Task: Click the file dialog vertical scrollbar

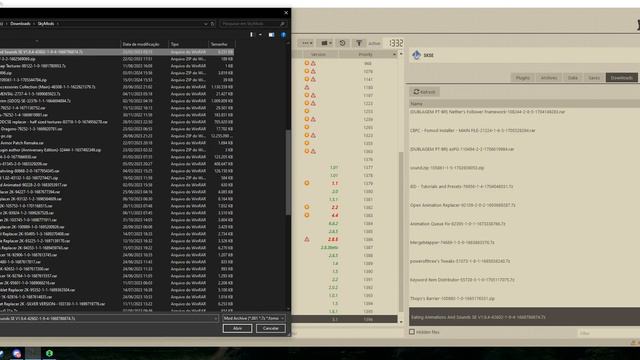Action: (x=289, y=171)
